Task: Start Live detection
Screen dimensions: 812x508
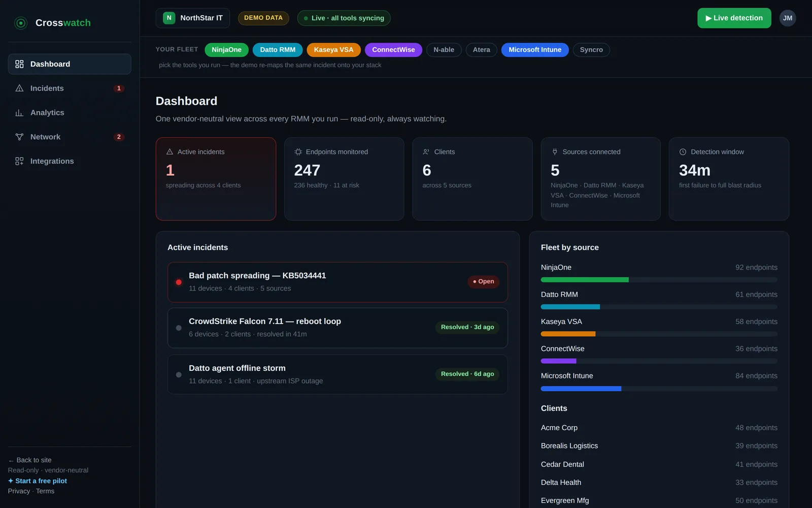Action: (x=734, y=18)
